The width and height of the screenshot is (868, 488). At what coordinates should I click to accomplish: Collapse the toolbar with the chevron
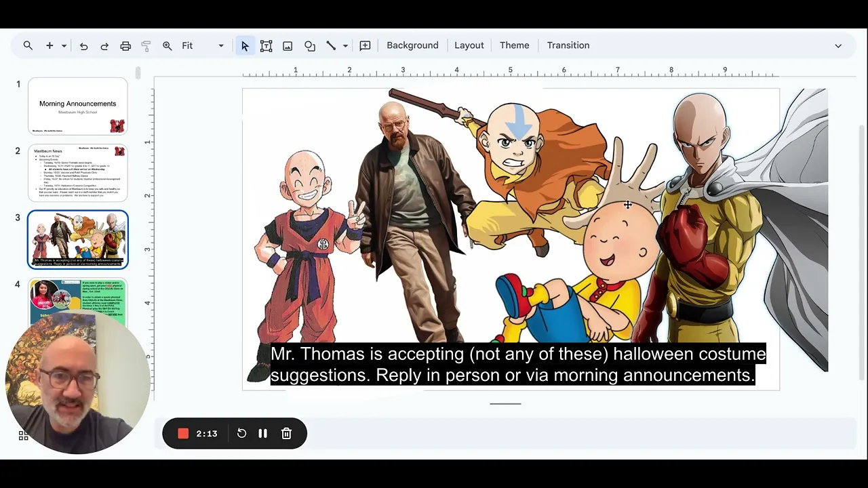[838, 45]
